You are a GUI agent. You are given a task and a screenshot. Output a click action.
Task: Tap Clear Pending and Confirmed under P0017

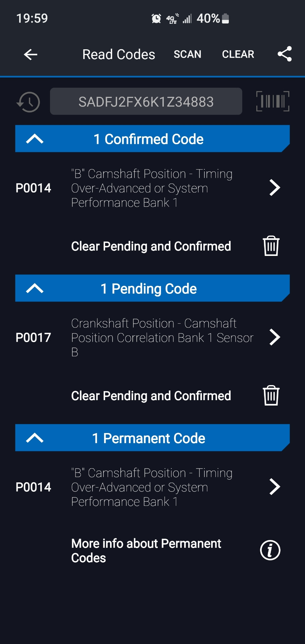pos(151,396)
